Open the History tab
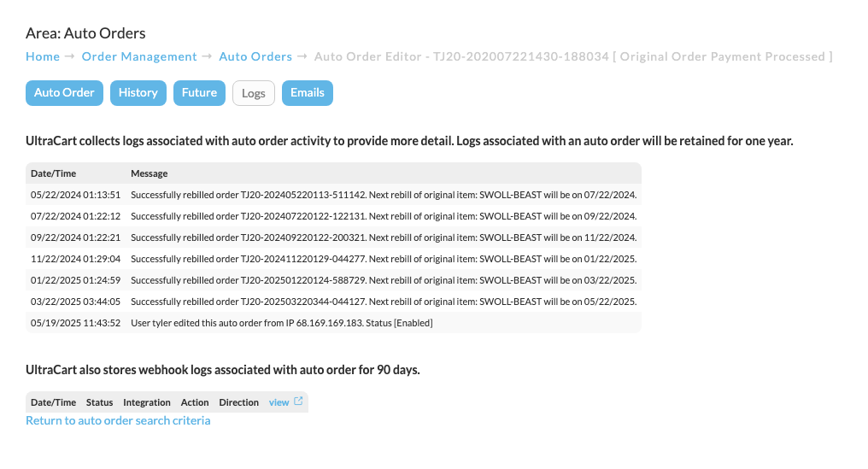Screen dimensions: 868x469 click(x=138, y=93)
